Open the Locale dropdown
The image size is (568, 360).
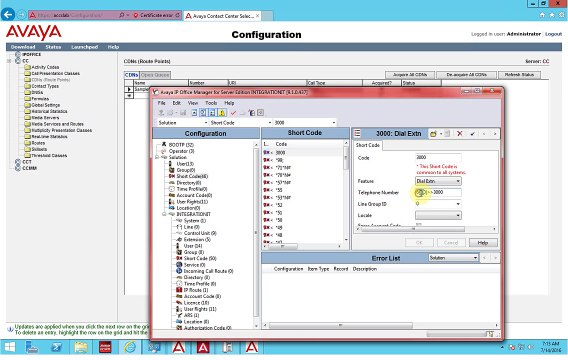pyautogui.click(x=458, y=215)
